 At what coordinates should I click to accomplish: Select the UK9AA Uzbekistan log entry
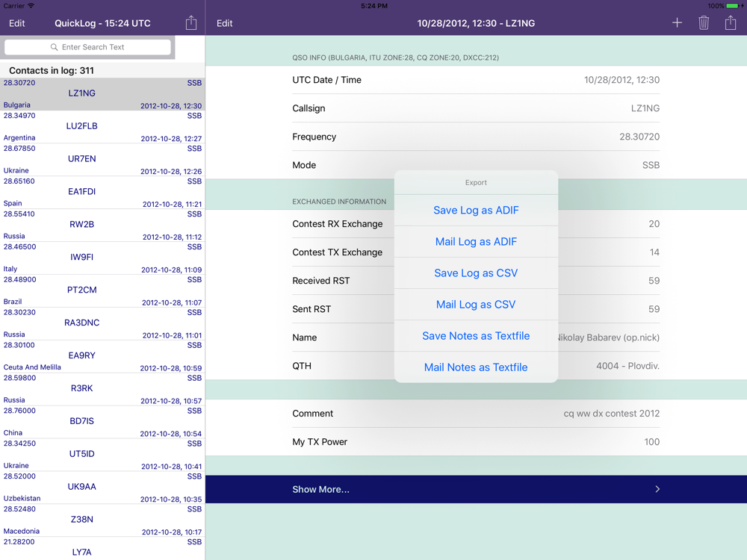click(82, 487)
